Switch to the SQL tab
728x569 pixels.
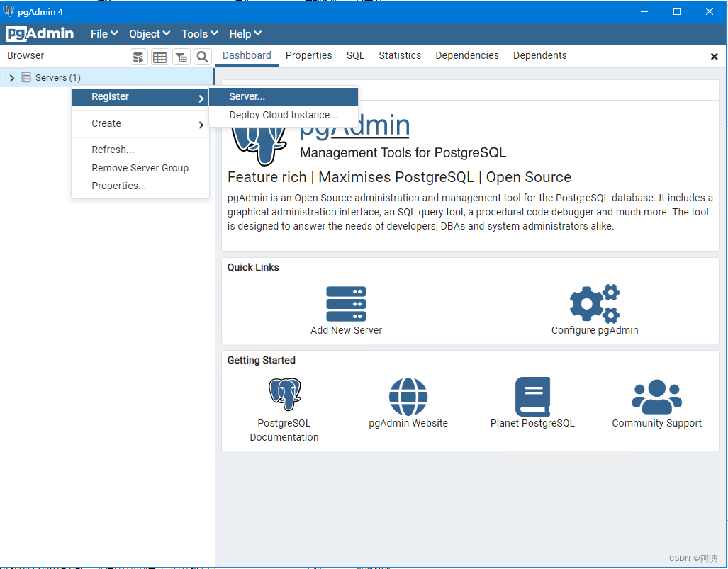[x=355, y=55]
